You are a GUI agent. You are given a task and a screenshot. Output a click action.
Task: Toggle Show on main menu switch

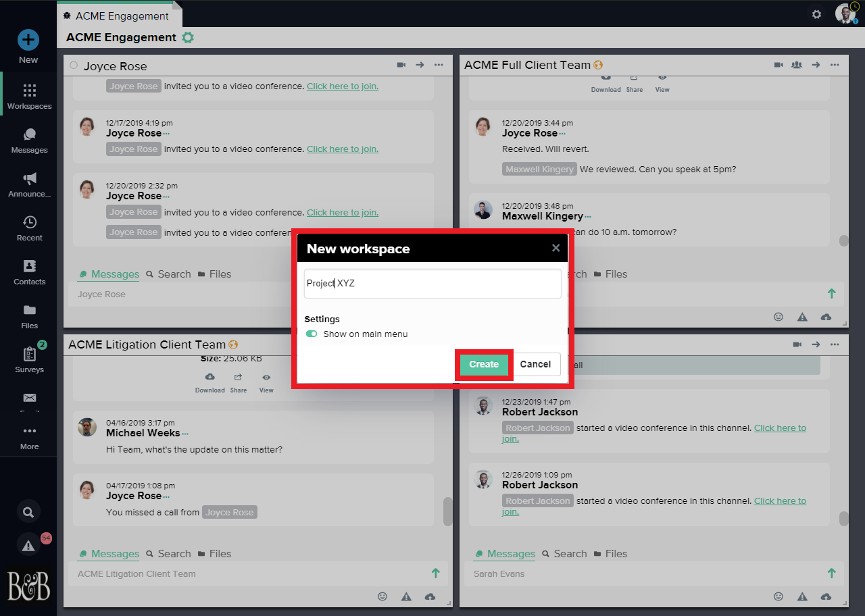(312, 334)
